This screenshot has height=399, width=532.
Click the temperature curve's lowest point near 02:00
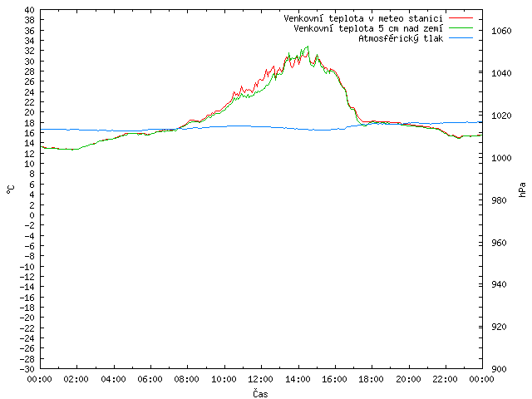coord(72,150)
